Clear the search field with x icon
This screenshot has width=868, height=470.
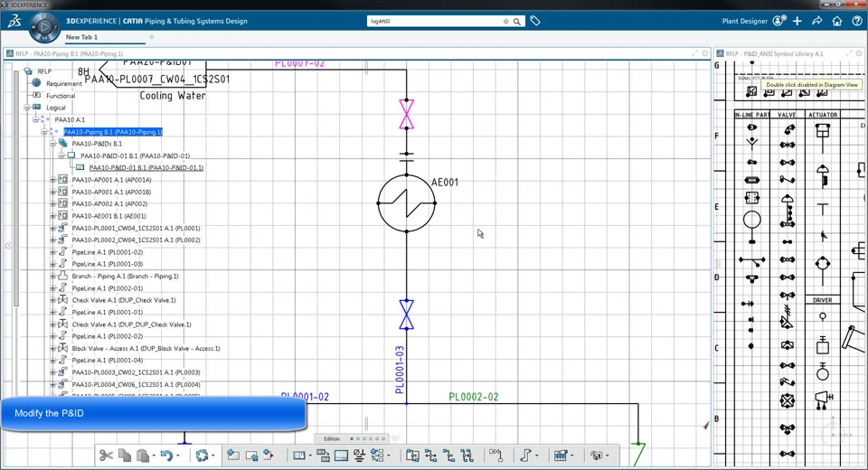(x=506, y=21)
